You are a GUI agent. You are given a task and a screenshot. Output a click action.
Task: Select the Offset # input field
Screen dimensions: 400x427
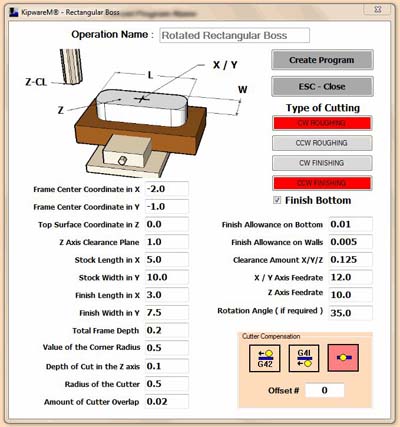tap(325, 390)
